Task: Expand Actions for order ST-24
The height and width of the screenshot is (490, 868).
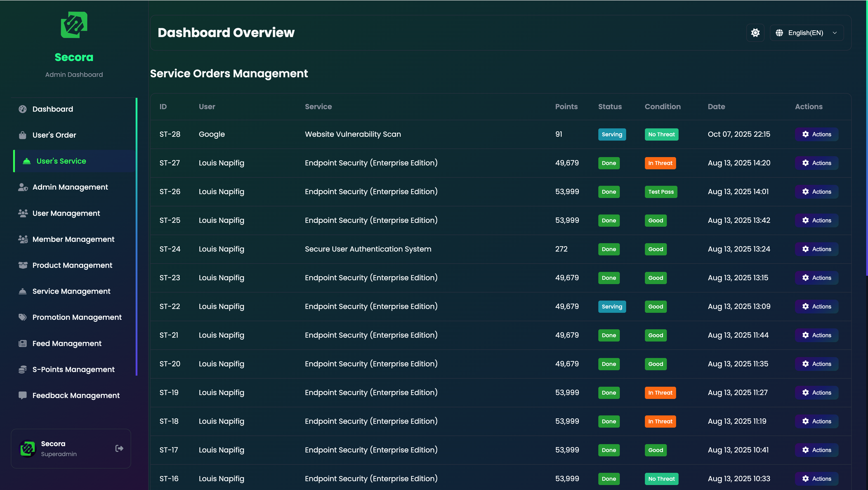Action: (x=816, y=249)
